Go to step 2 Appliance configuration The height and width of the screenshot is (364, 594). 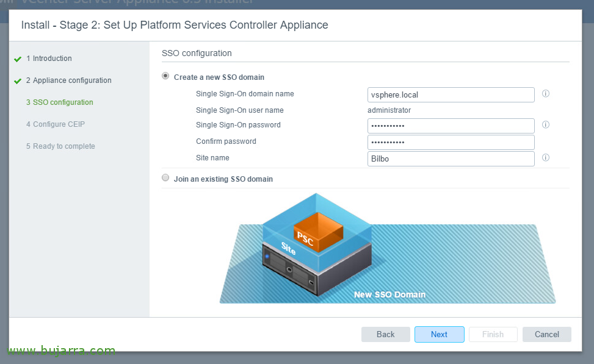pos(68,80)
